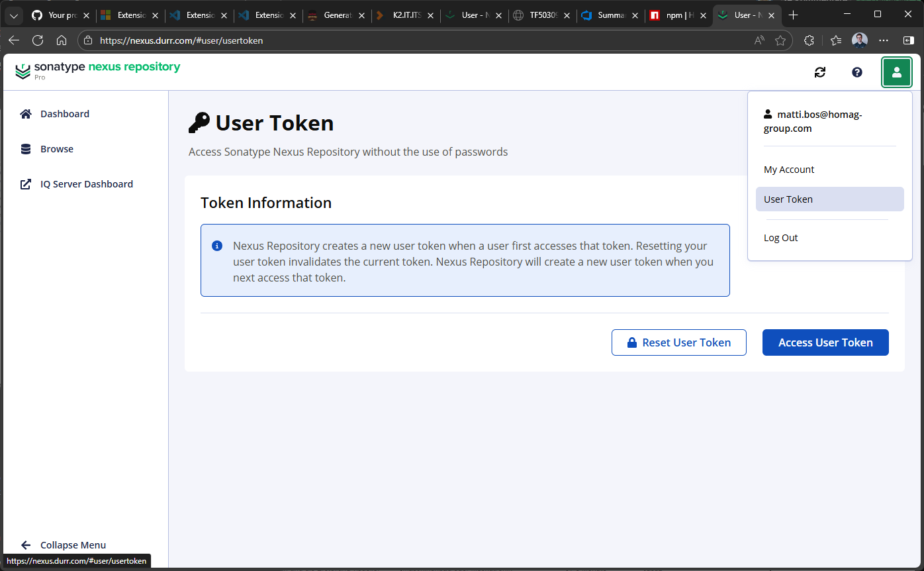Image resolution: width=924 pixels, height=571 pixels.
Task: Open IQ Server Dashboard link
Action: coord(85,184)
